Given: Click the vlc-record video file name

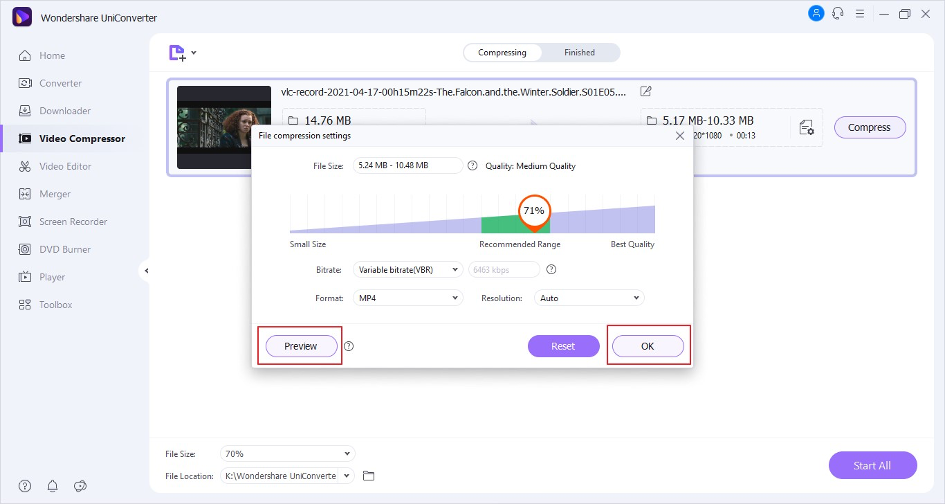Looking at the screenshot, I should [x=453, y=92].
